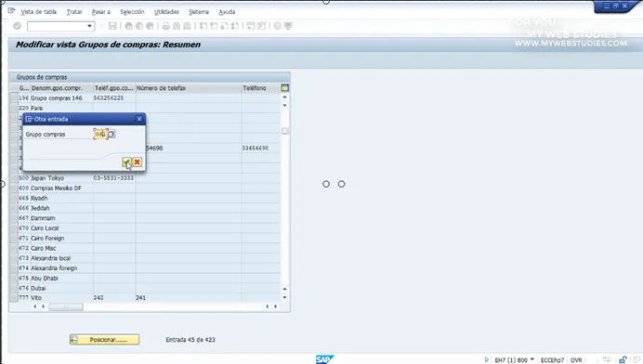Click the Save diskette icon
This screenshot has width=643, height=364.
112,26
